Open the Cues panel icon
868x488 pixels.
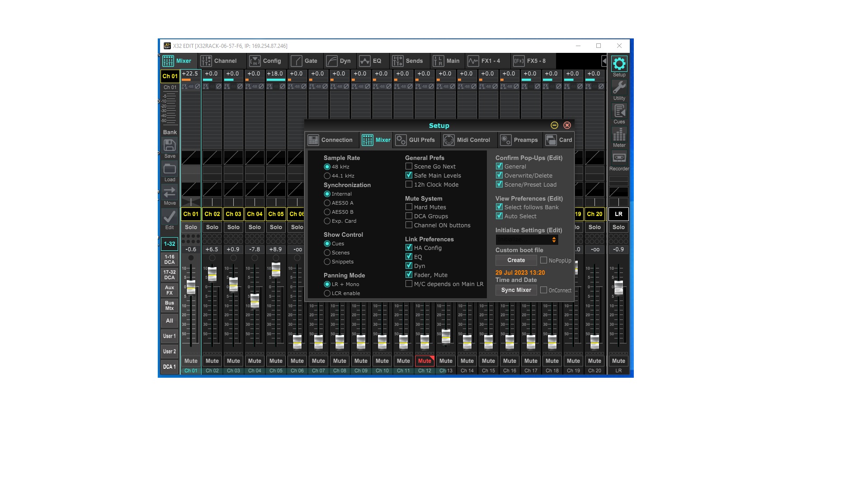pyautogui.click(x=619, y=111)
